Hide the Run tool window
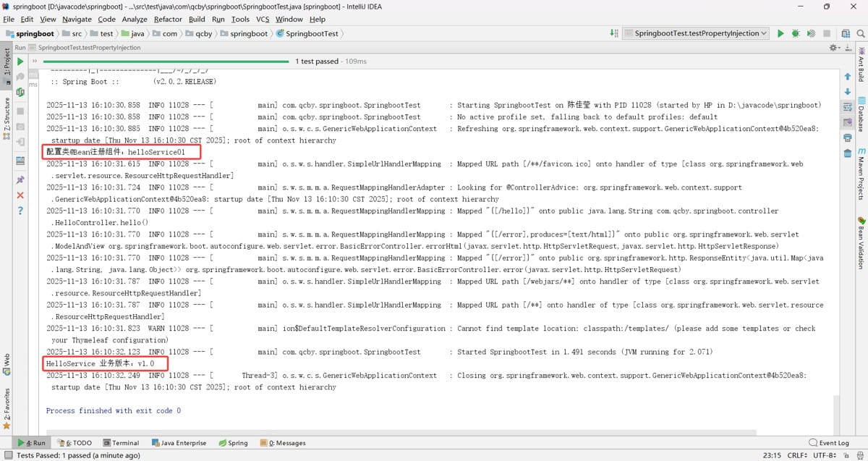 click(x=847, y=48)
